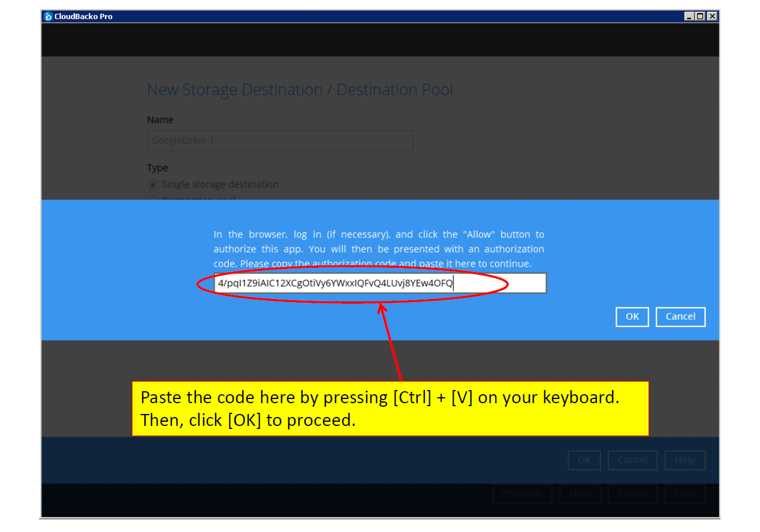Click the CloudBacko Pro title bar text

tap(83, 16)
